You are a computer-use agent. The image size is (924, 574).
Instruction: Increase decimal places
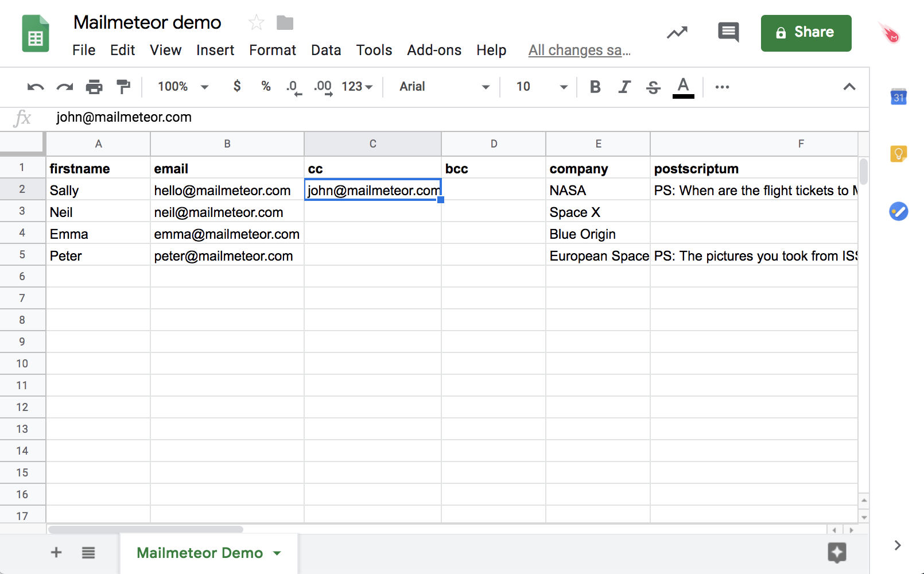pyautogui.click(x=323, y=87)
